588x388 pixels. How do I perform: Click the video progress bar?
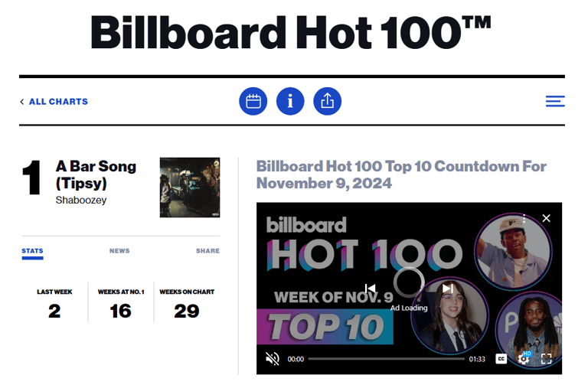(386, 358)
